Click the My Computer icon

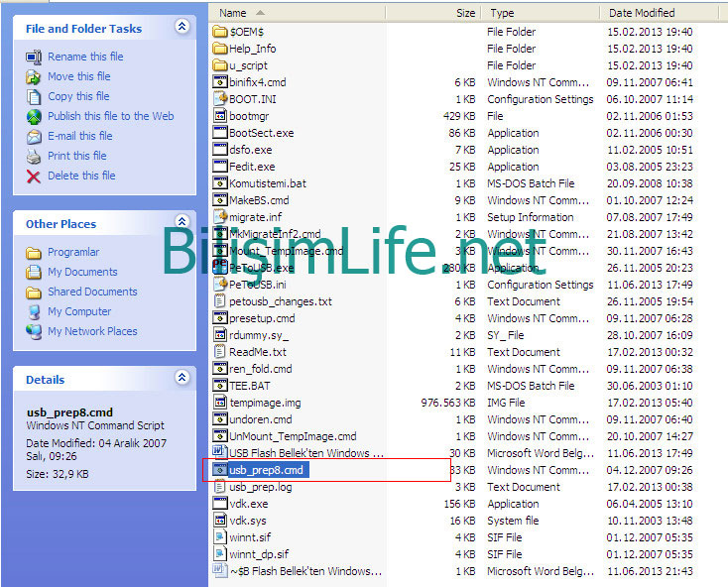point(34,311)
